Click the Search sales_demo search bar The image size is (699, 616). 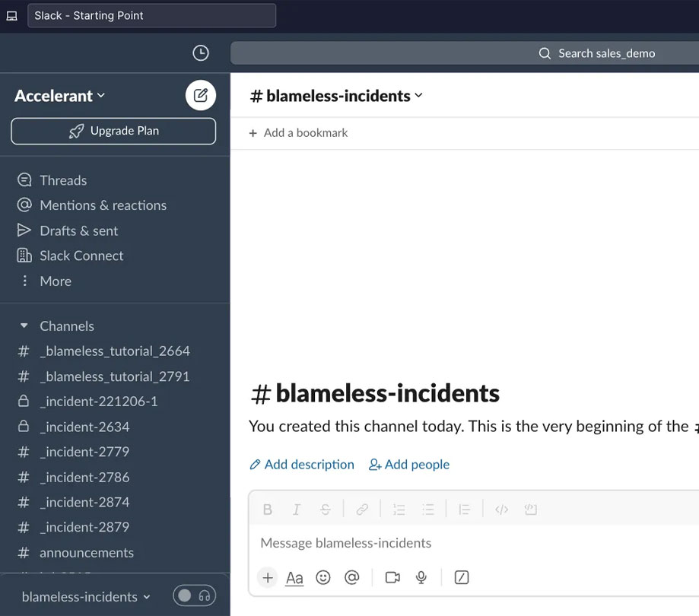[465, 53]
